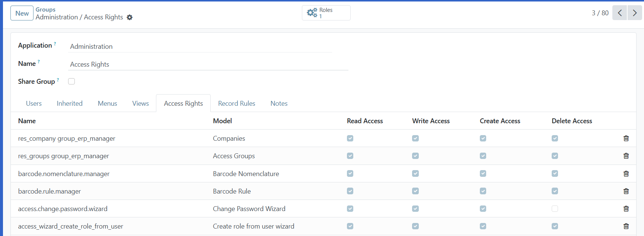
Task: Open the Menus tab
Action: (108, 103)
